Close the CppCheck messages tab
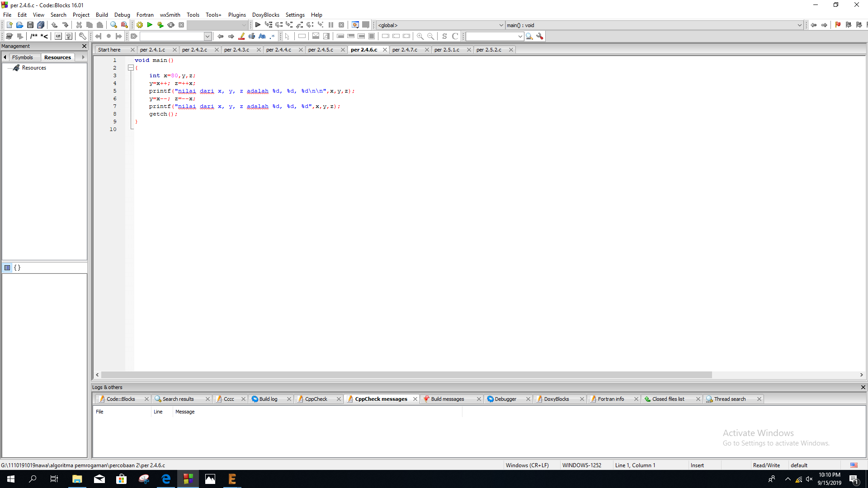Image resolution: width=868 pixels, height=488 pixels. [415, 399]
